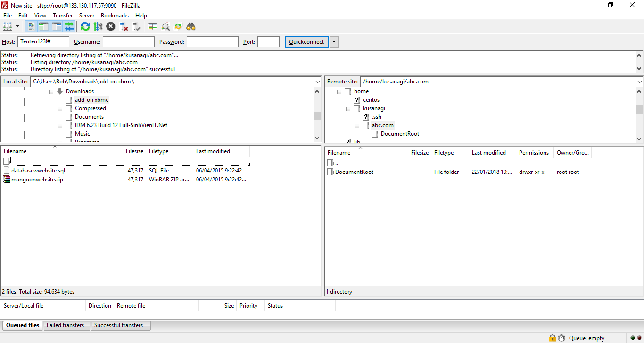
Task: Open the View menu
Action: pyautogui.click(x=40, y=16)
